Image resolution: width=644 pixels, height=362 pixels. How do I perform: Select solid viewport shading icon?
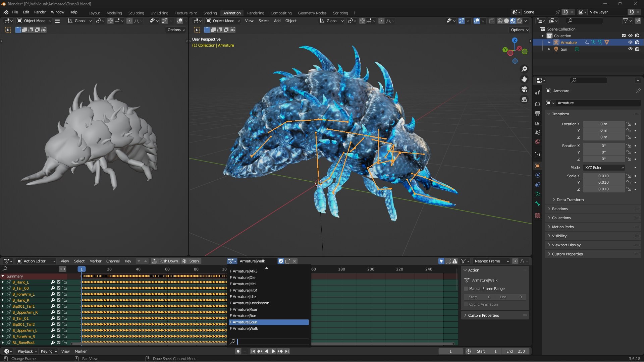(506, 21)
